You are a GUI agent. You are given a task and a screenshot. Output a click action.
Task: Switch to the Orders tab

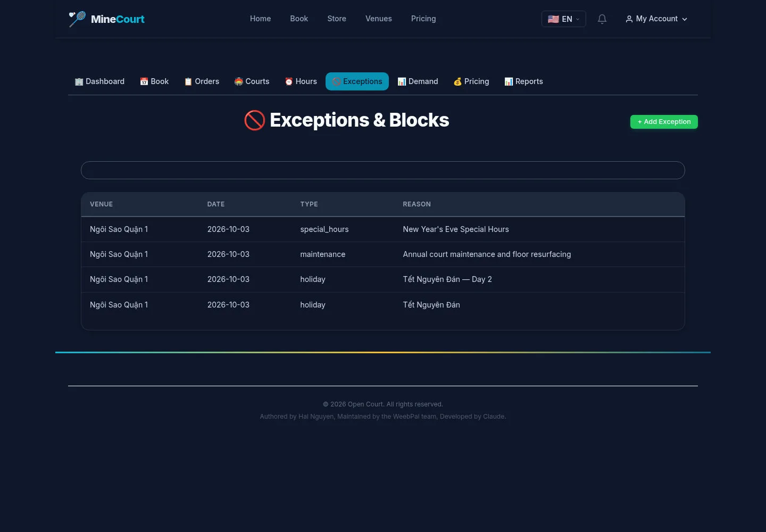click(202, 81)
